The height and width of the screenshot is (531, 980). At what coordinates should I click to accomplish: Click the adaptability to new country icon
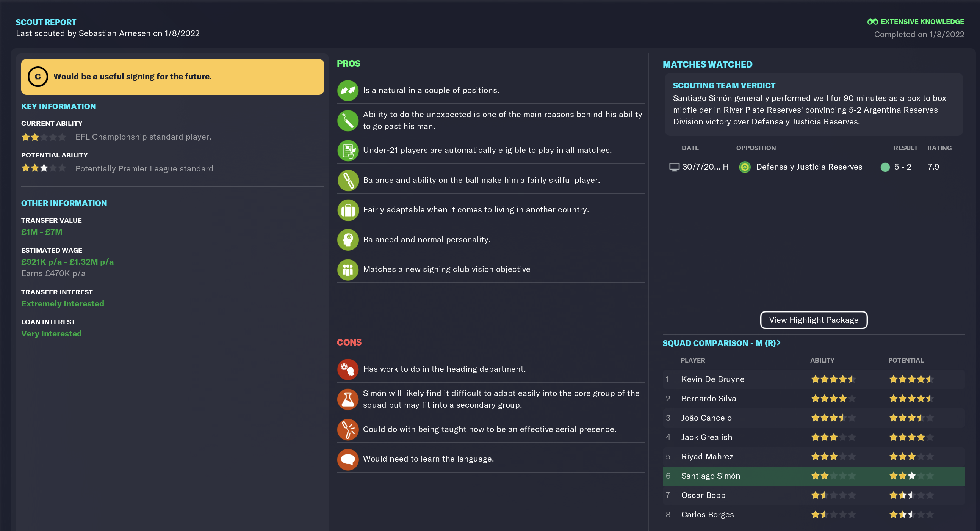[x=348, y=209]
